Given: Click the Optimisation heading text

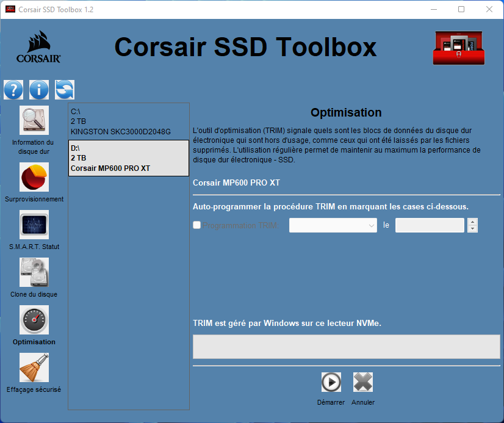Looking at the screenshot, I should (346, 112).
